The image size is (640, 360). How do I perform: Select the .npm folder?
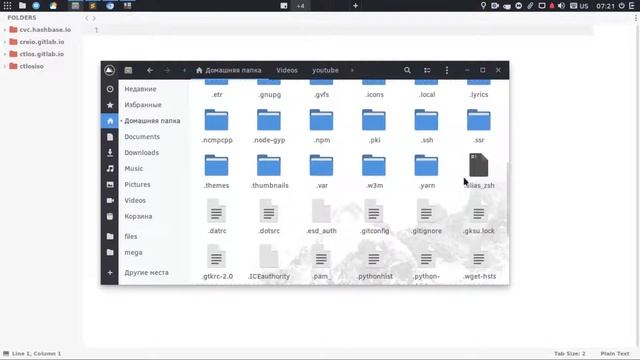[x=321, y=127]
